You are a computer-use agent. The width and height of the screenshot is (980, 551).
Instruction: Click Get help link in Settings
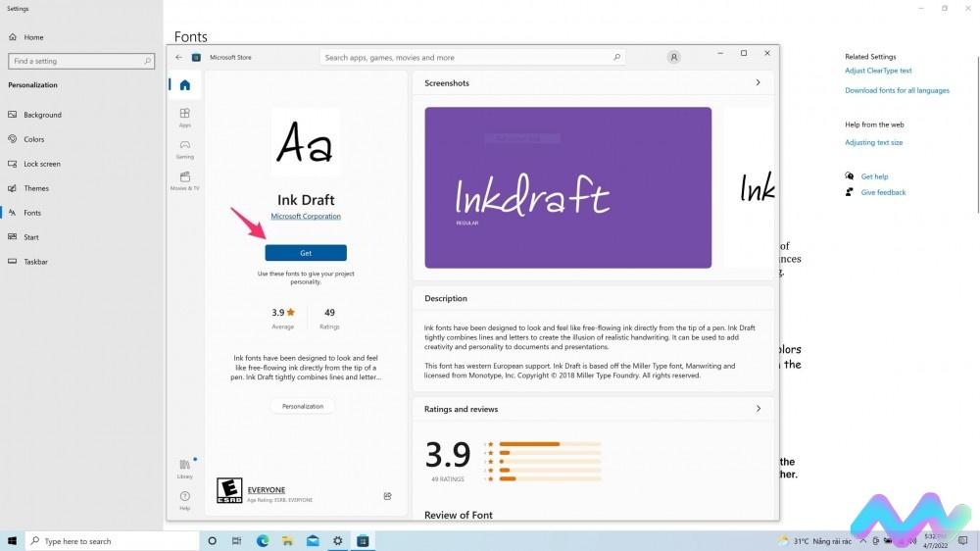pos(874,176)
